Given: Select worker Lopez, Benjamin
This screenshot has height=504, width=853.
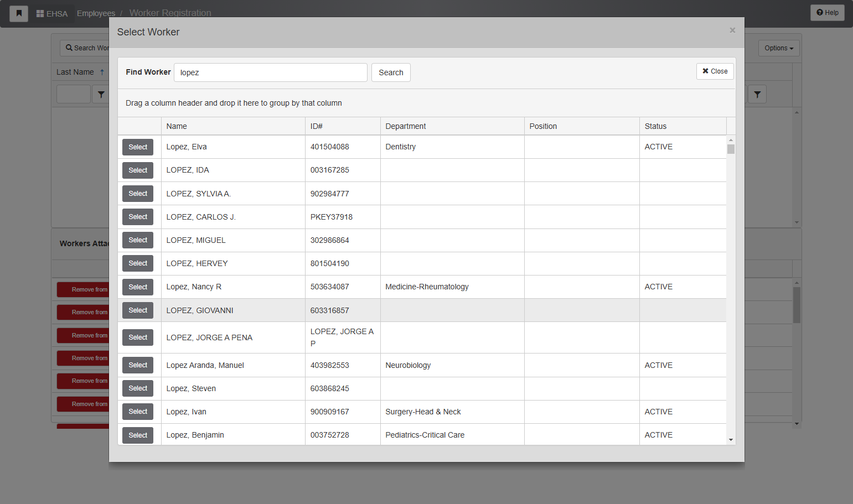Looking at the screenshot, I should pyautogui.click(x=138, y=435).
